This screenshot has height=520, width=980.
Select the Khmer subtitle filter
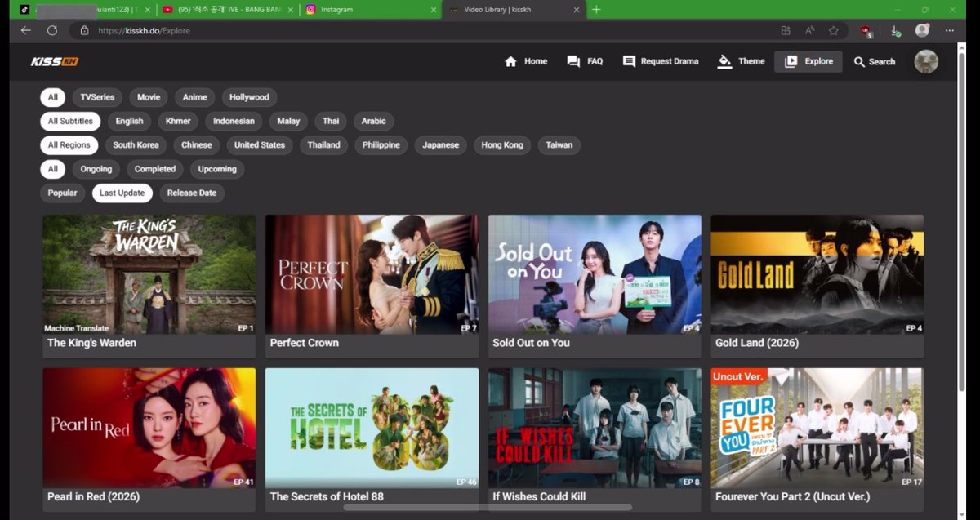click(x=178, y=121)
